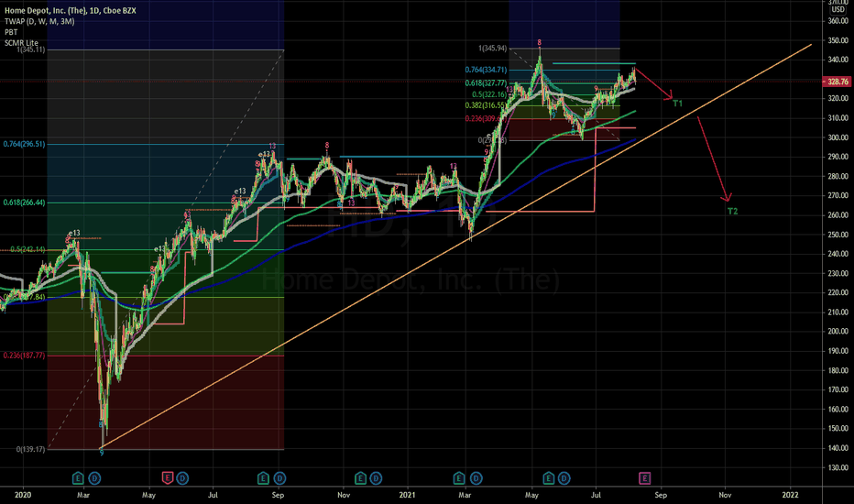Click the 2021 label on time axis
The height and width of the screenshot is (504, 854).
click(407, 495)
